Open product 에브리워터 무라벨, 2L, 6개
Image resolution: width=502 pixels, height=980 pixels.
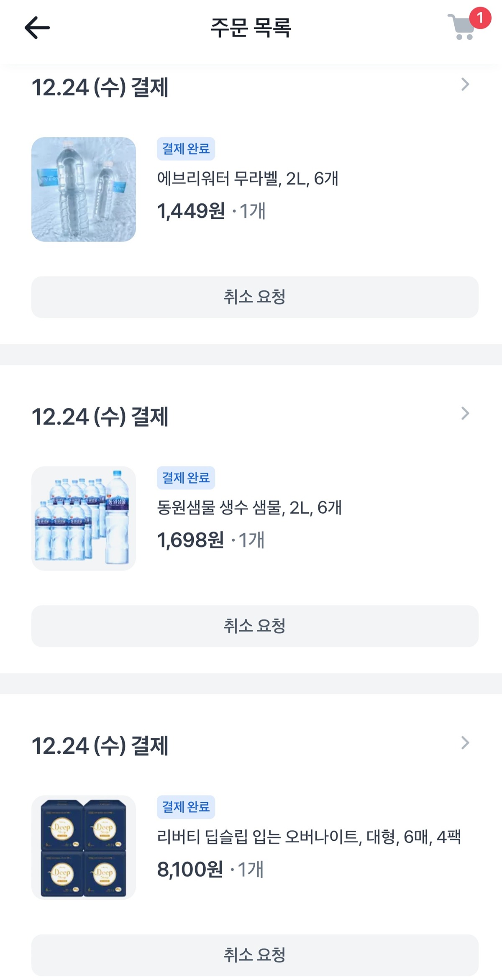pyautogui.click(x=248, y=179)
